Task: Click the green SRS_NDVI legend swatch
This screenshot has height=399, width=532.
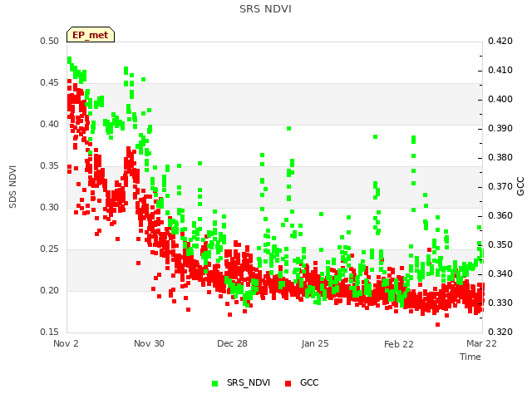Action: [214, 383]
